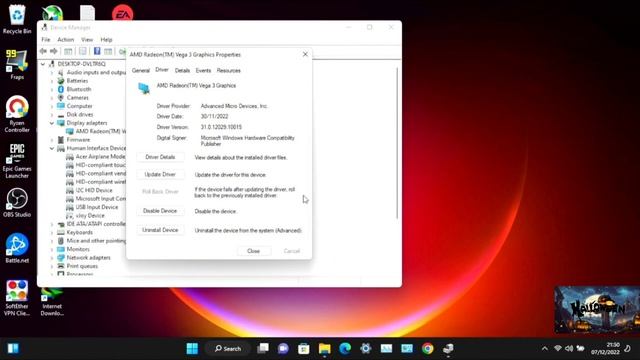Open the Help menu in Device Manager
Screen dimensions: 640x360
tap(106, 40)
